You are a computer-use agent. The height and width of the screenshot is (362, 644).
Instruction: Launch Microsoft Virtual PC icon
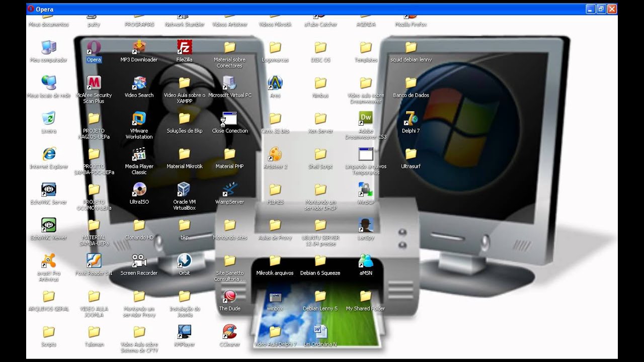tap(230, 83)
